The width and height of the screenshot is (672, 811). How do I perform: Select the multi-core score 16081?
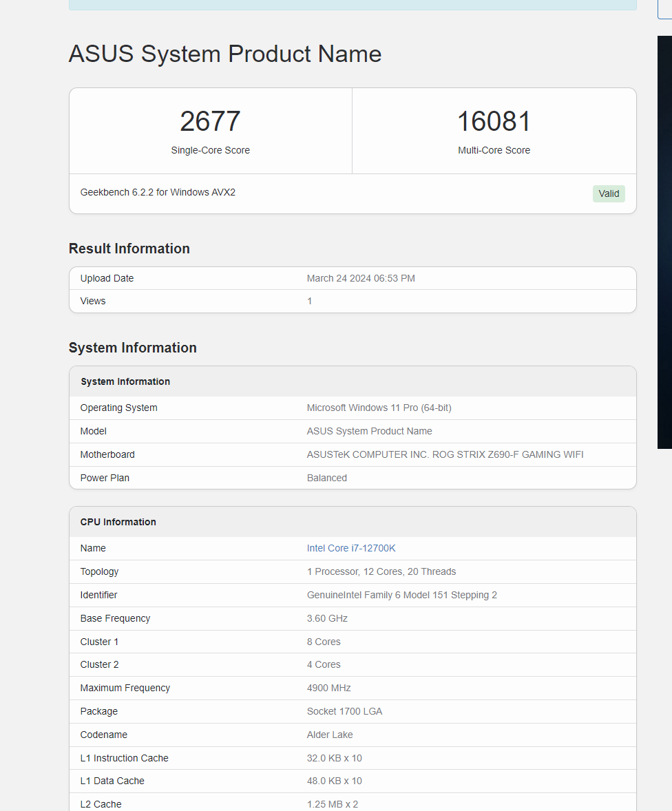(494, 121)
